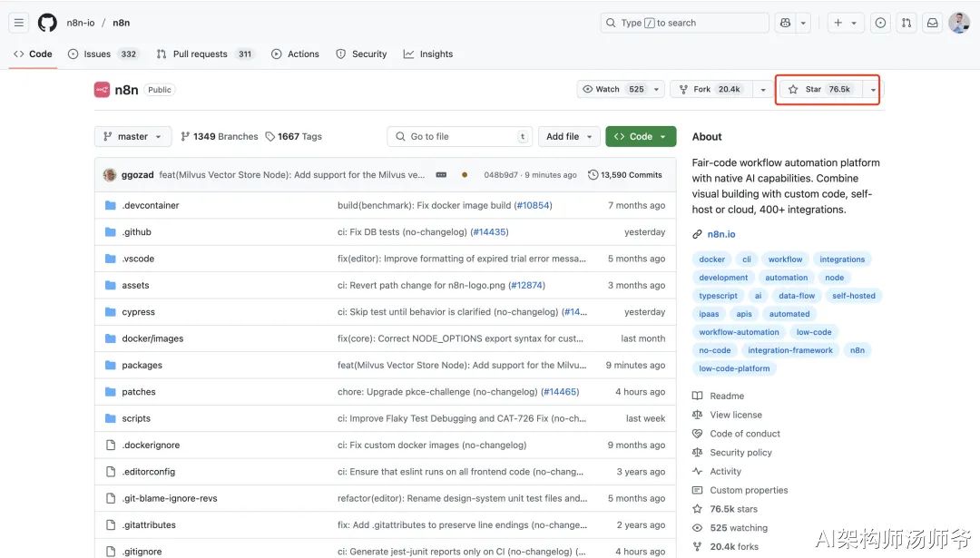Expand the commit message ellipsis button
The width and height of the screenshot is (980, 558).
click(x=441, y=175)
